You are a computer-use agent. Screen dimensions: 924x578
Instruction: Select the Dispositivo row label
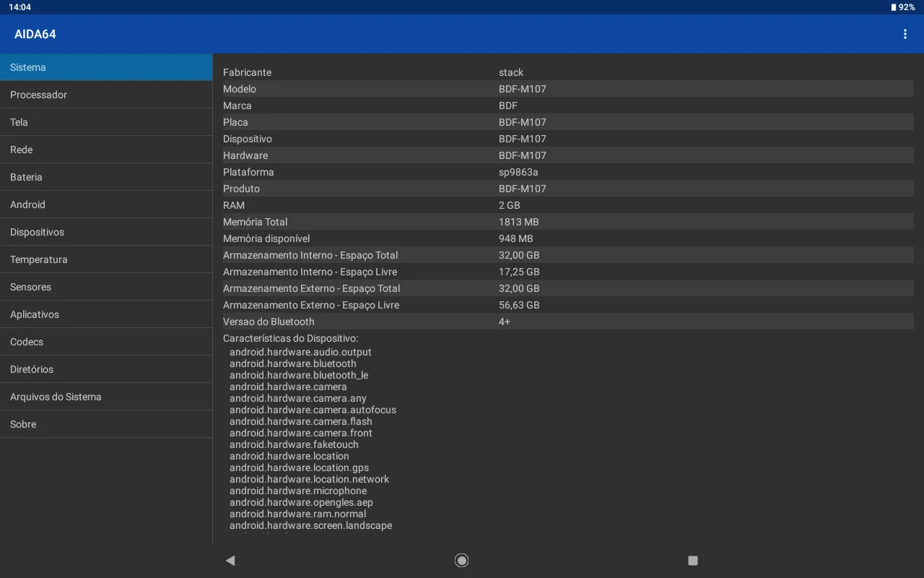[x=248, y=139]
